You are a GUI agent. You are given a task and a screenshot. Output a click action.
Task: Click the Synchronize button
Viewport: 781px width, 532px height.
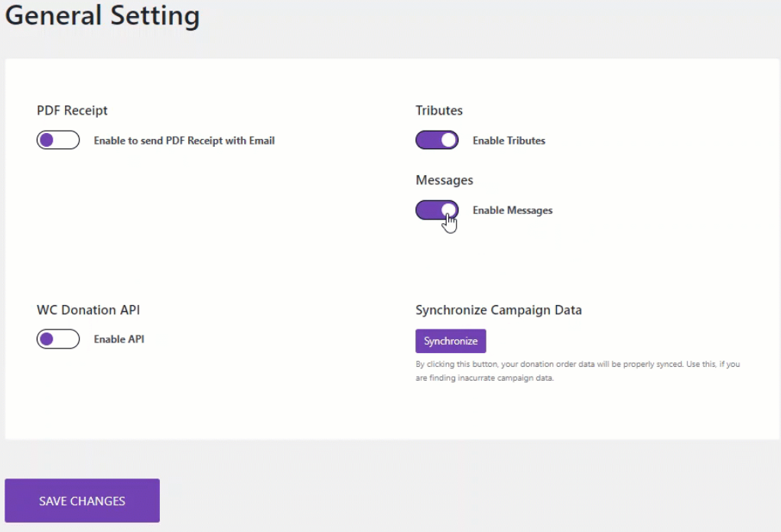coord(451,341)
